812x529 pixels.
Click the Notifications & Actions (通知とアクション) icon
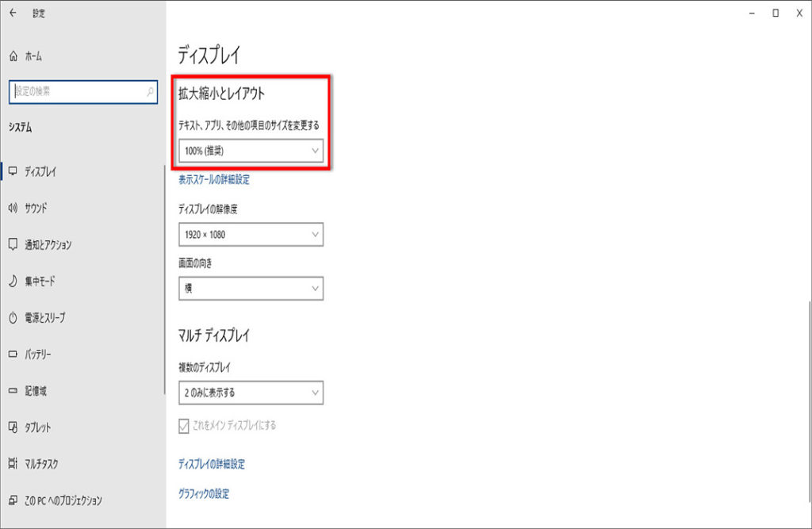click(13, 244)
